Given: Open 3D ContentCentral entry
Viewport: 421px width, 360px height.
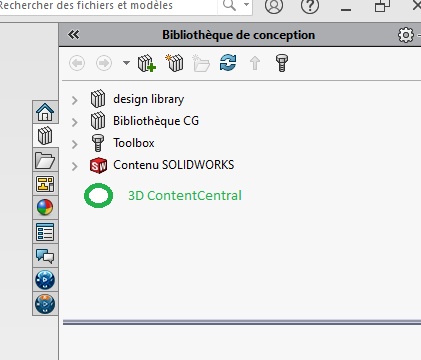Looking at the screenshot, I should 185,196.
